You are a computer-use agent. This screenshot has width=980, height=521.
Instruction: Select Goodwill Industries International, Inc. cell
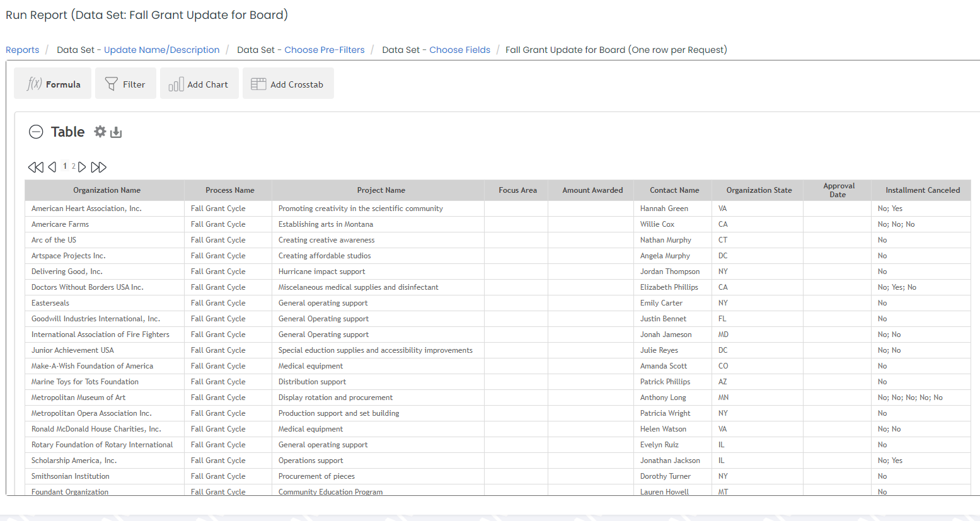[105, 319]
